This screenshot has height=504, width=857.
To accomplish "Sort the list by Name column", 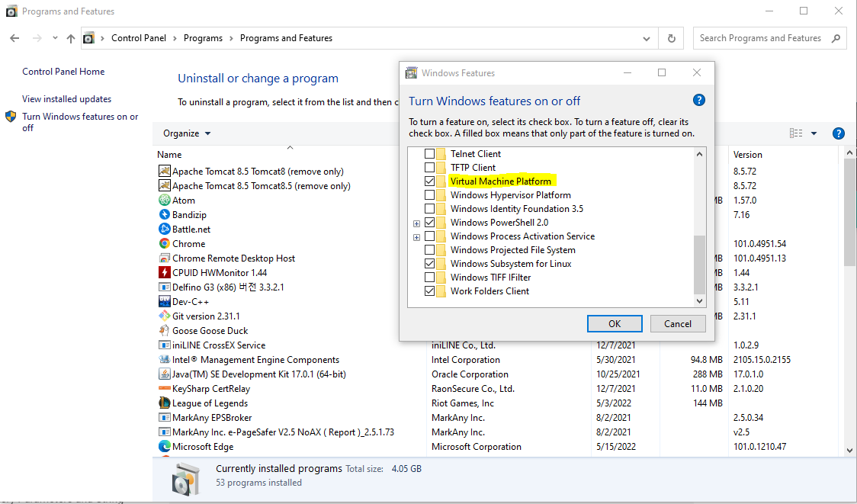I will (x=169, y=155).
